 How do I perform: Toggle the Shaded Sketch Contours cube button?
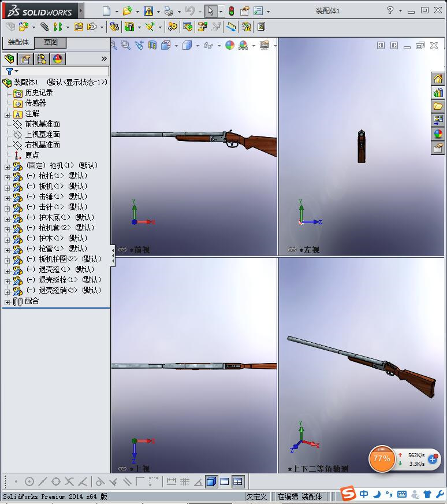pos(211,481)
